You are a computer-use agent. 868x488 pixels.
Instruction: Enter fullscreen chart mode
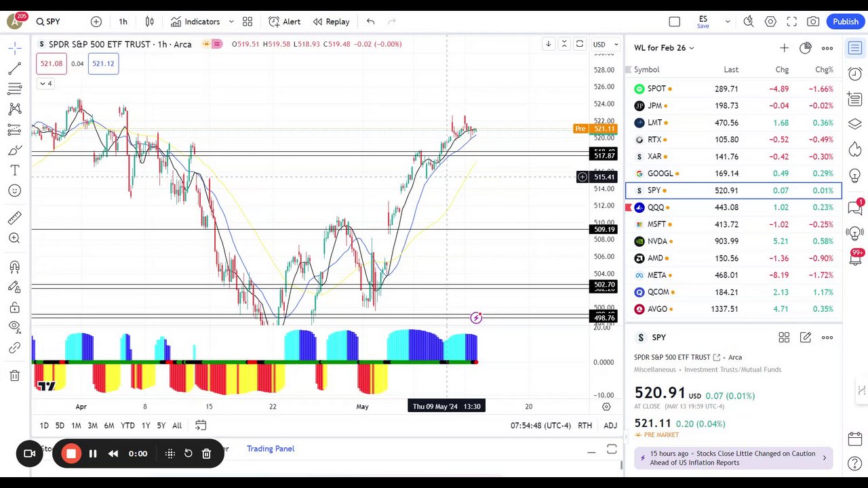point(791,22)
